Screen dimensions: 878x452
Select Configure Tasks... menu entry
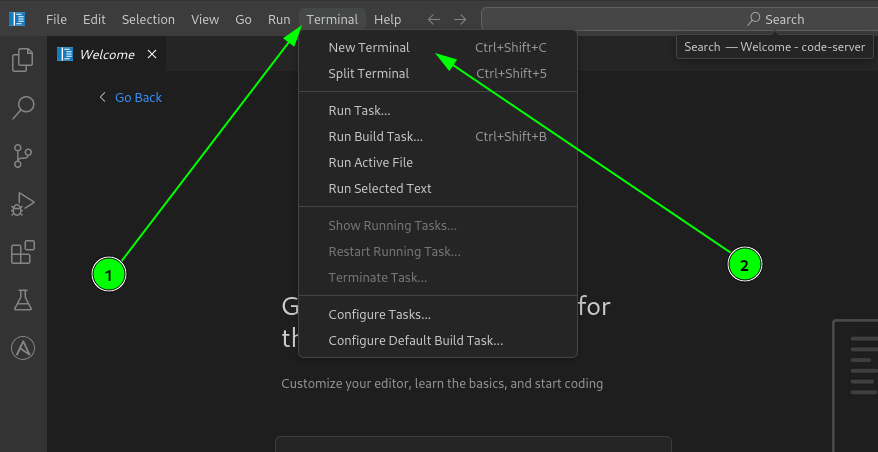tap(438, 315)
